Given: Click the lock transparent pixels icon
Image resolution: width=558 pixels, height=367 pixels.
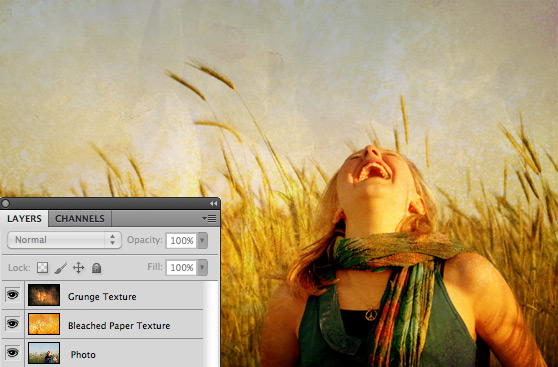Looking at the screenshot, I should (x=42, y=267).
